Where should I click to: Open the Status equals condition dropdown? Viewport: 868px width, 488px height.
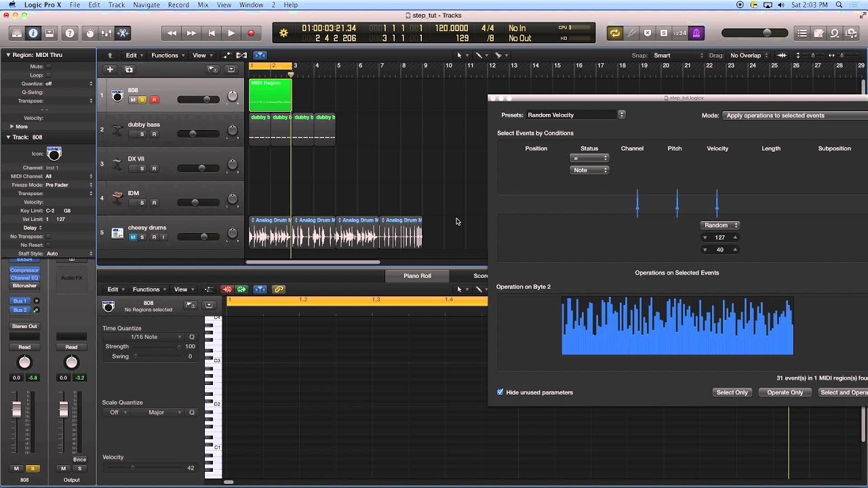click(589, 158)
